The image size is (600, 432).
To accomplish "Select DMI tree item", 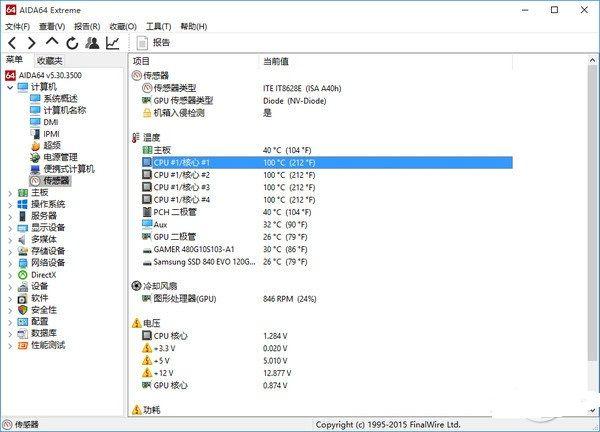I will (44, 122).
